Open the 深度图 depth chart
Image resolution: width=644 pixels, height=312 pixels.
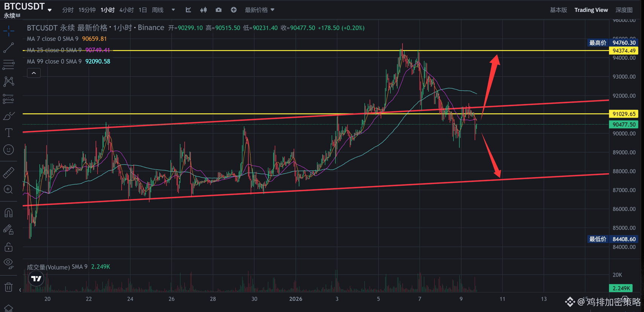coord(624,10)
